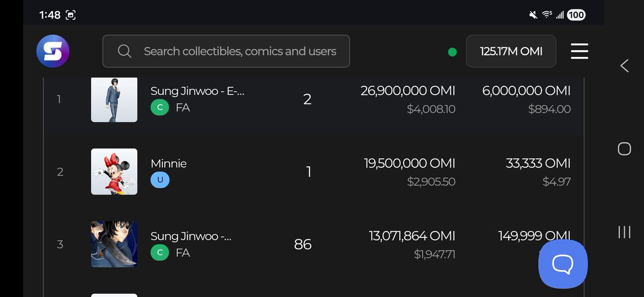Open rank 3 "Sung Jinwoo -..." title
This screenshot has height=297, width=644.
click(x=191, y=236)
